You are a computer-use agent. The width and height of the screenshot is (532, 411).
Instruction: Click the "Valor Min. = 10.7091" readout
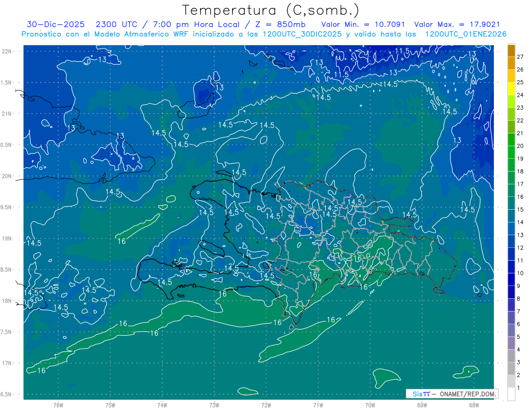pyautogui.click(x=363, y=24)
